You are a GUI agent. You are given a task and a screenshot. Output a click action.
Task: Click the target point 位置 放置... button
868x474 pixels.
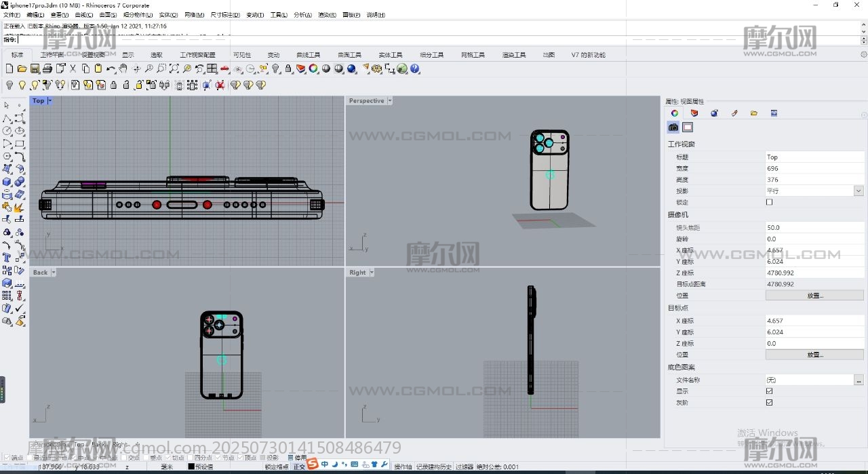click(x=814, y=355)
